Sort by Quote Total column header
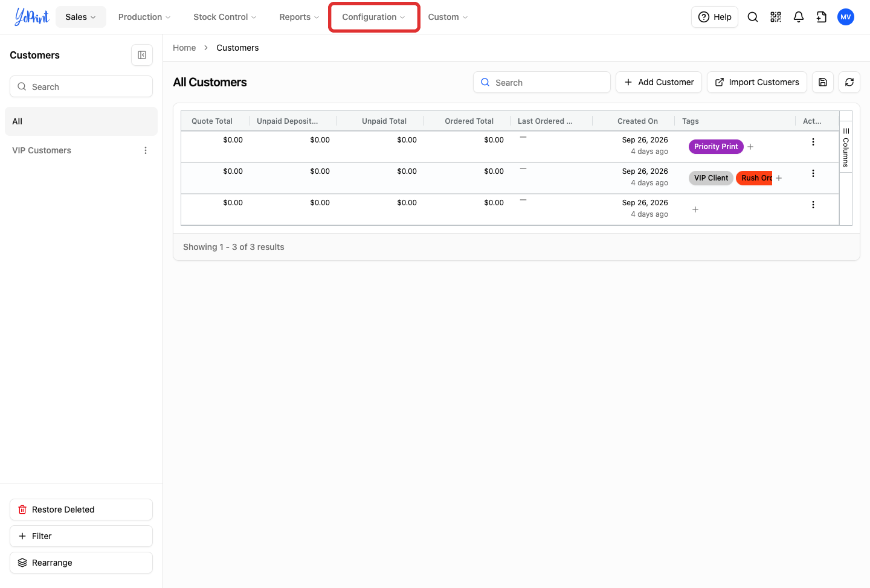870x588 pixels. click(212, 121)
